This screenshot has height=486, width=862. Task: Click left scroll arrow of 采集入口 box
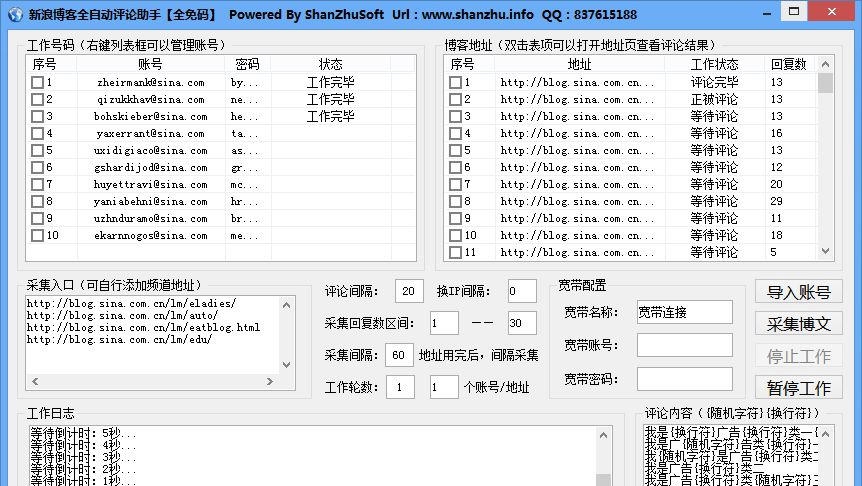tap(36, 381)
